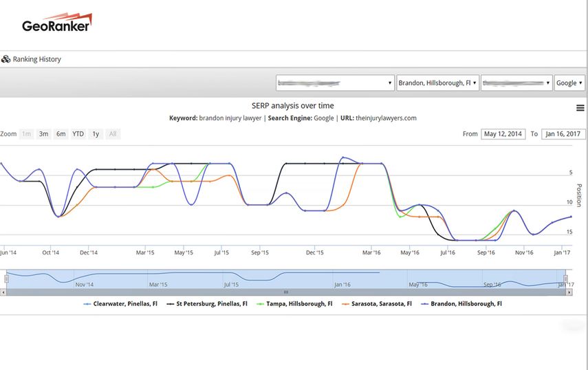Select the 1y zoom range
This screenshot has width=588, height=370.
96,134
